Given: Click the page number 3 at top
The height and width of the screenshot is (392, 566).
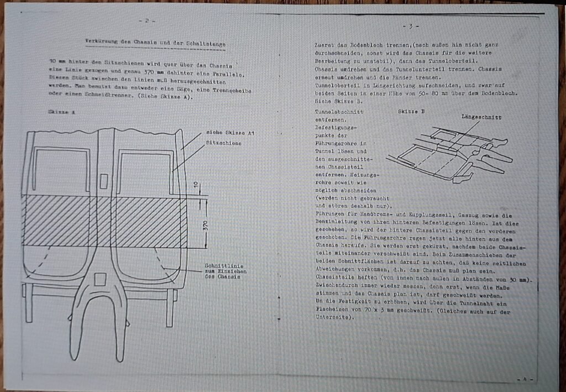Looking at the screenshot, I should [411, 27].
